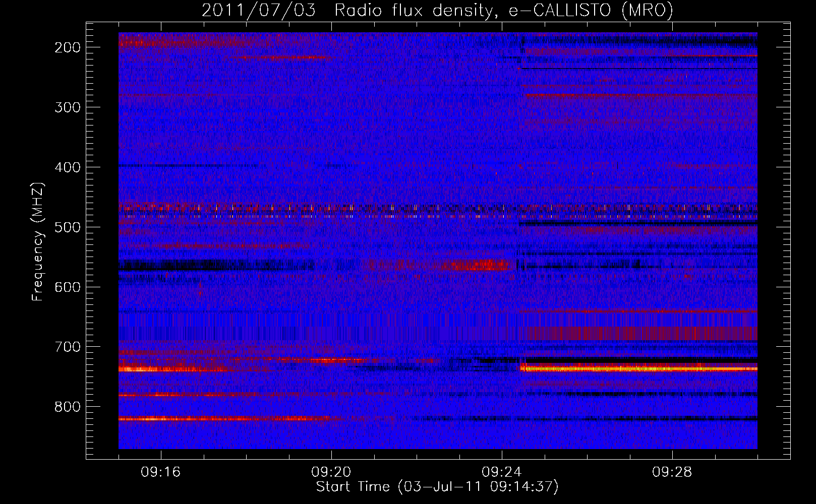Click the 09:20 time tick label

pos(331,472)
